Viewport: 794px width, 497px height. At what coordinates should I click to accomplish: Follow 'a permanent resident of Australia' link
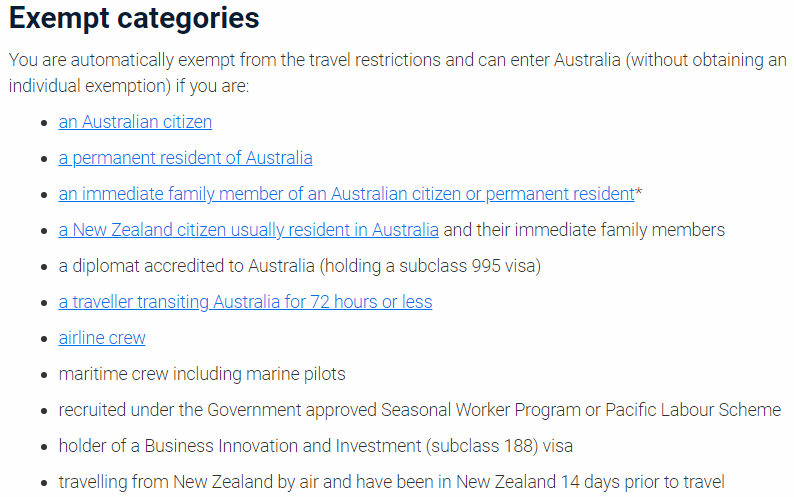click(185, 158)
